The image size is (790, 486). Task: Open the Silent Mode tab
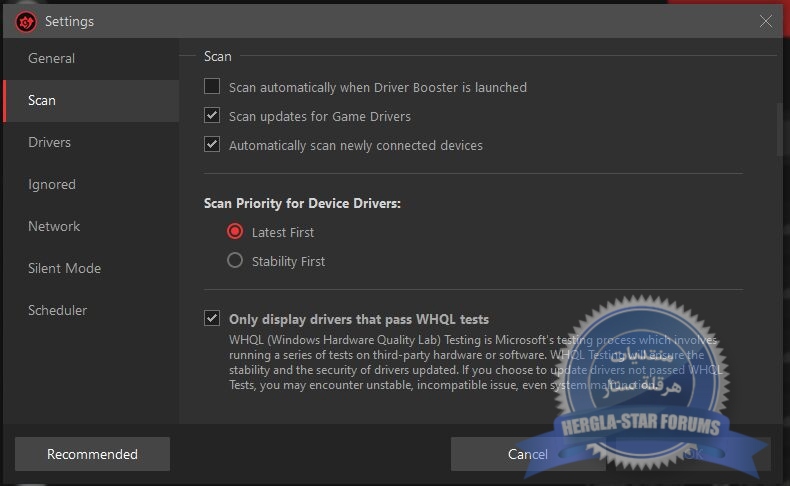tap(91, 268)
